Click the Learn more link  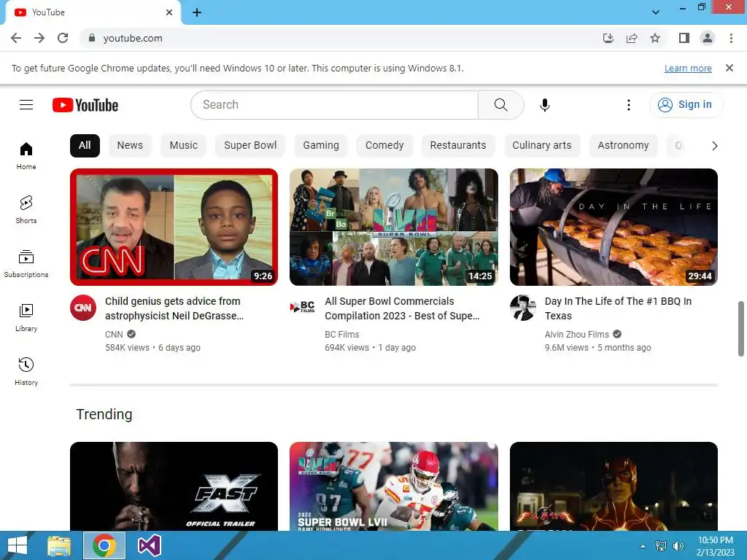click(688, 68)
